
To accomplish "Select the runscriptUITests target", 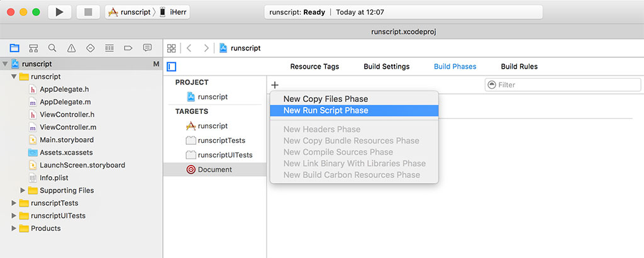I will click(x=219, y=155).
